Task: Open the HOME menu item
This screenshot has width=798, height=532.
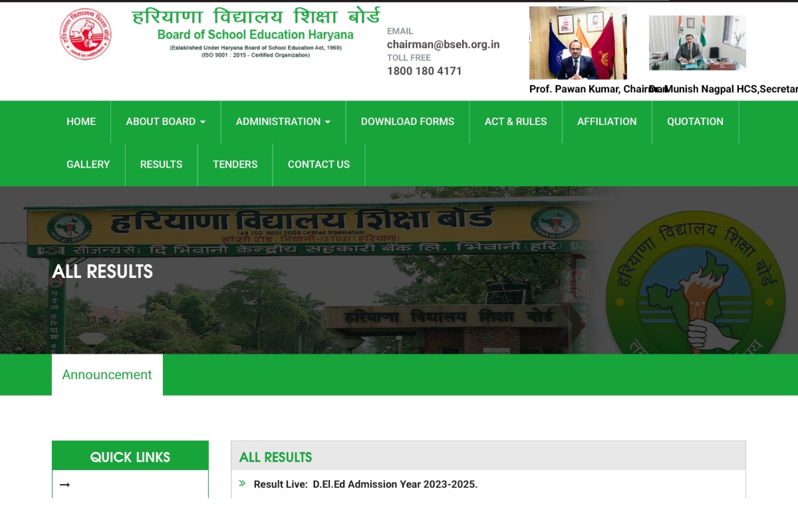Action: 81,122
